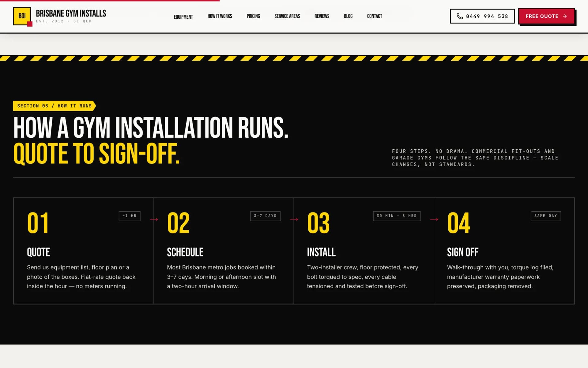Click the Same Day badge
The width and height of the screenshot is (588, 368).
pos(546,216)
